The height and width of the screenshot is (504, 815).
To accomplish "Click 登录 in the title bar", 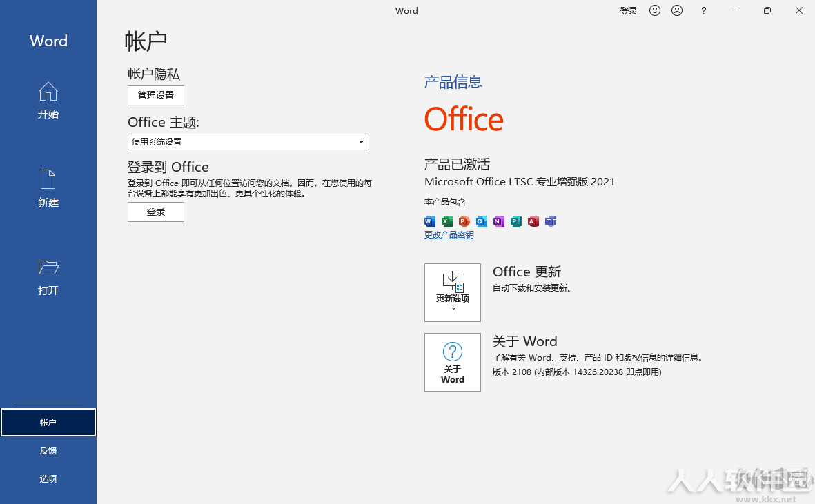I will click(629, 10).
